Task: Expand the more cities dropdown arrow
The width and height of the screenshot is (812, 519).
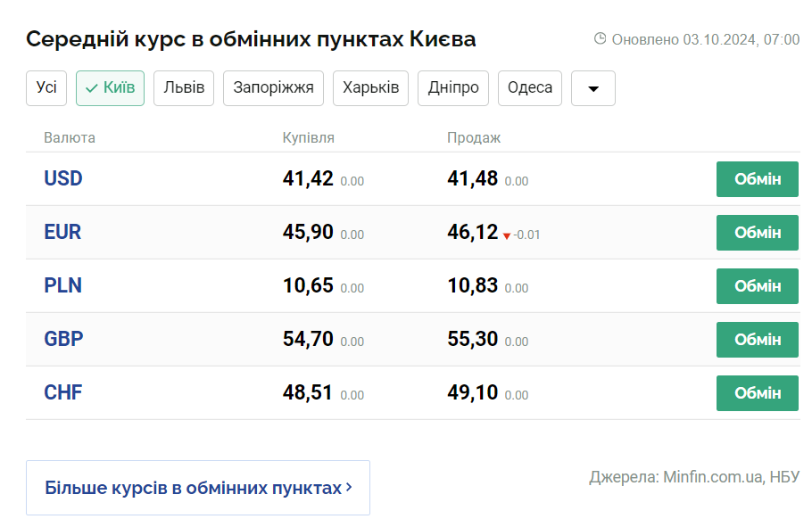Action: 593,88
